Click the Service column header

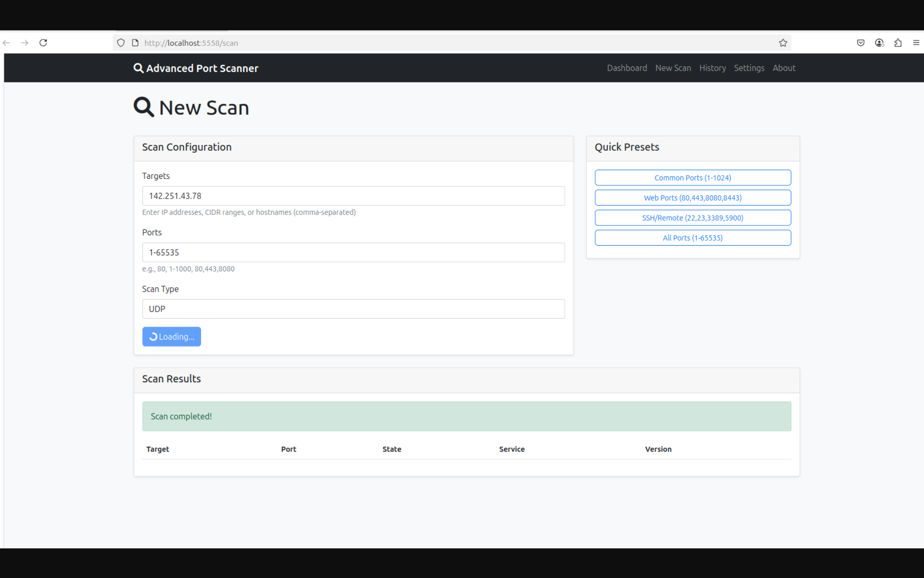[x=512, y=449]
